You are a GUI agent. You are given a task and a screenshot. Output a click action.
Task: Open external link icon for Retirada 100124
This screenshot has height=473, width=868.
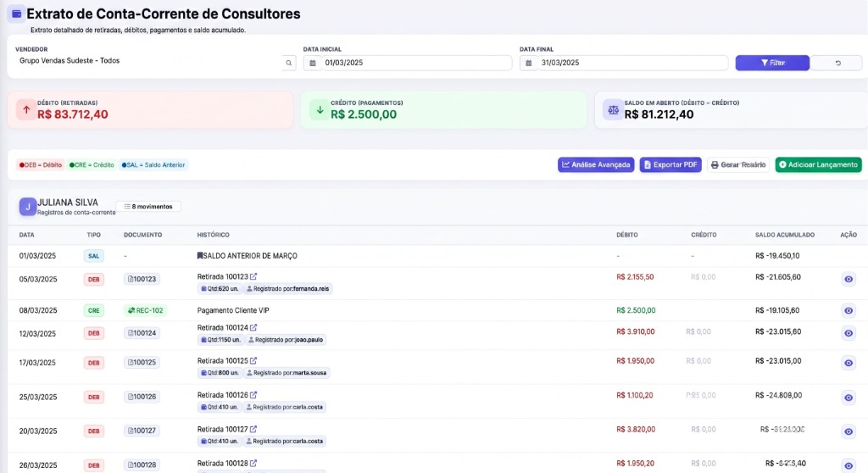[x=253, y=327]
